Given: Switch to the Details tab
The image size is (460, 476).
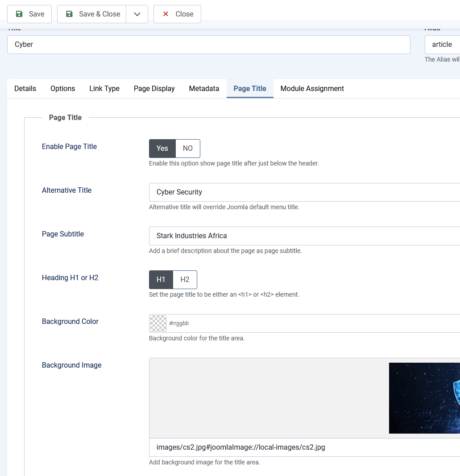Looking at the screenshot, I should pos(25,88).
